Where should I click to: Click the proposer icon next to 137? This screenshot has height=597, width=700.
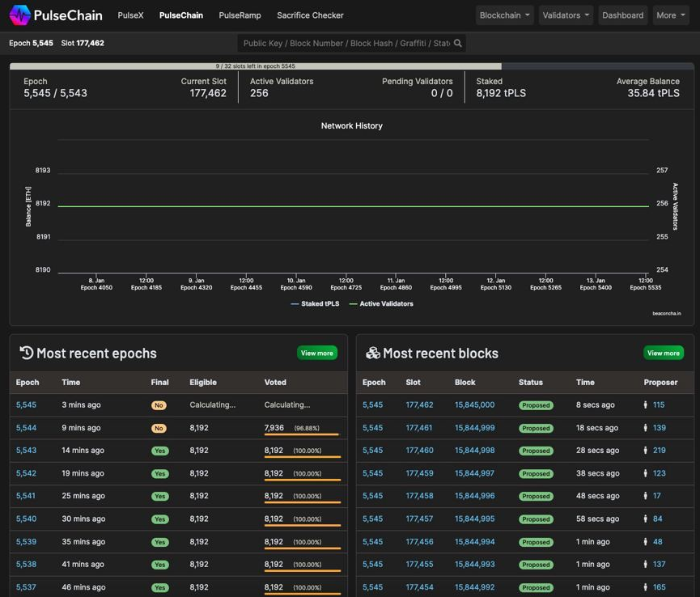(x=645, y=564)
